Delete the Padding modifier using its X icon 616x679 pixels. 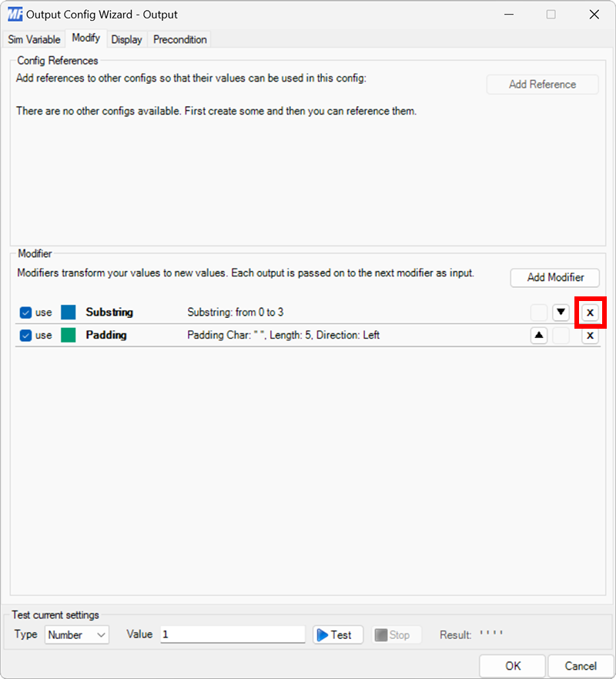(590, 335)
